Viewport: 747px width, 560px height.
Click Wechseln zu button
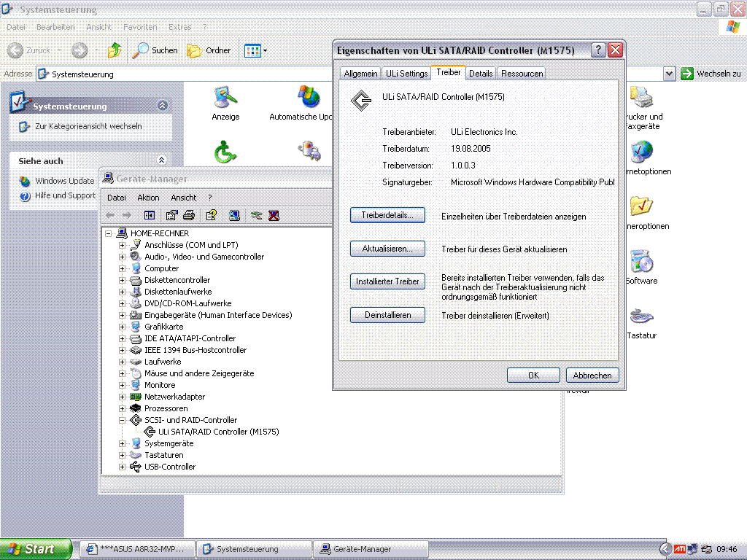click(712, 74)
